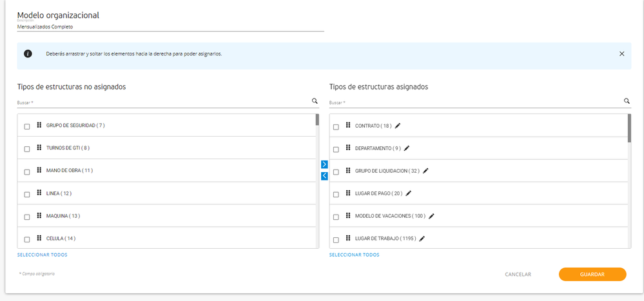Viewport: 644px width, 301px height.
Task: Select the LINEA checkbox
Action: 27,195
